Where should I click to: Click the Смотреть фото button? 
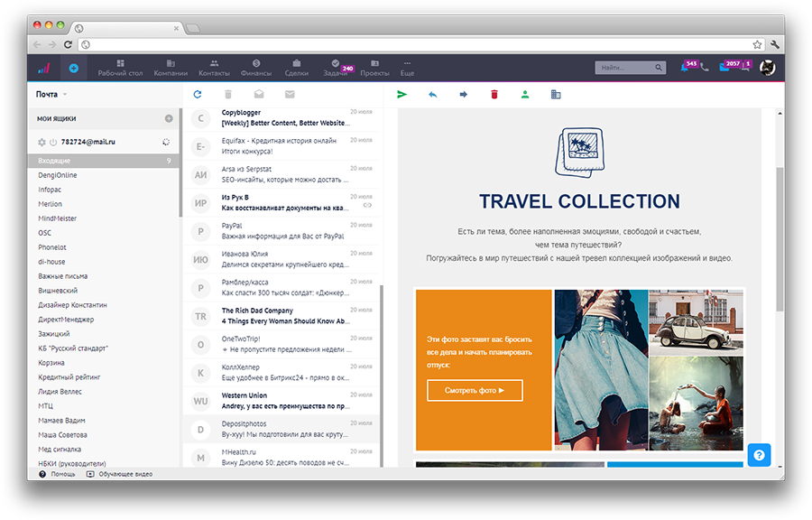point(475,390)
